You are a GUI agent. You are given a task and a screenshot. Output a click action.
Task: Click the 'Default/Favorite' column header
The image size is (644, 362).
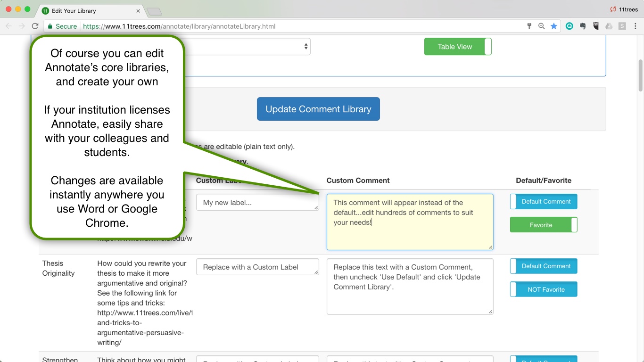pyautogui.click(x=544, y=181)
